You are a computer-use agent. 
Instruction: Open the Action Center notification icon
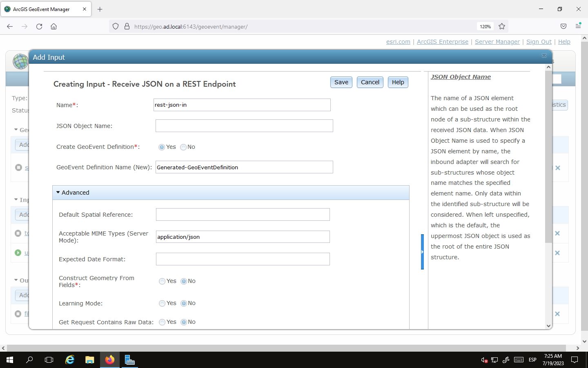[574, 360]
